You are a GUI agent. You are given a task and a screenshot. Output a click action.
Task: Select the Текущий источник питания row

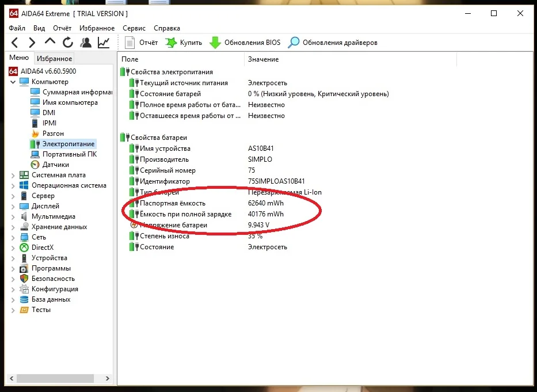pos(208,83)
